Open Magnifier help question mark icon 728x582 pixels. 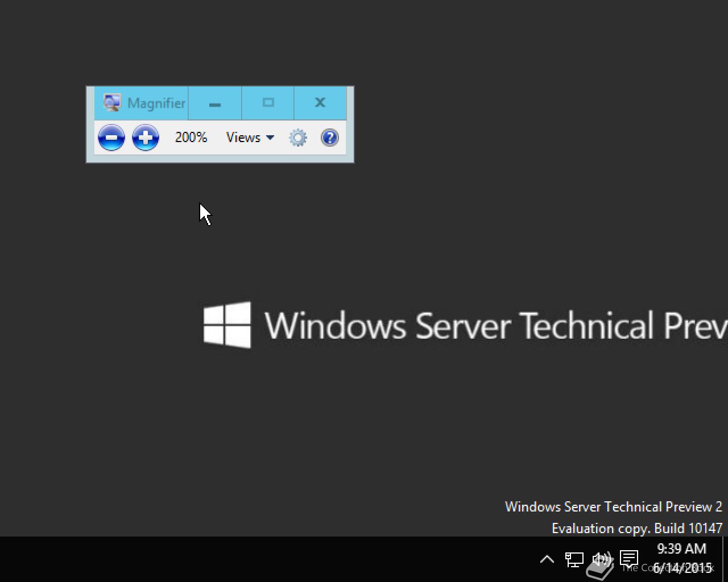[330, 138]
